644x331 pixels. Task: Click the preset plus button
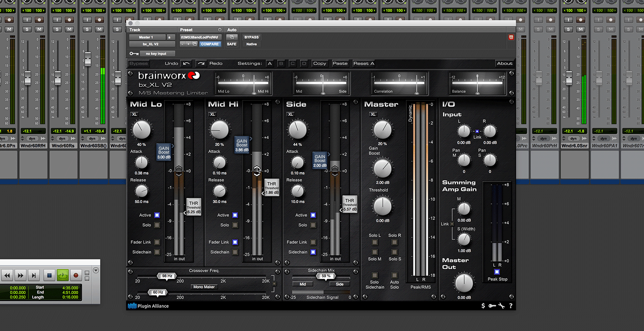pyautogui.click(x=188, y=44)
